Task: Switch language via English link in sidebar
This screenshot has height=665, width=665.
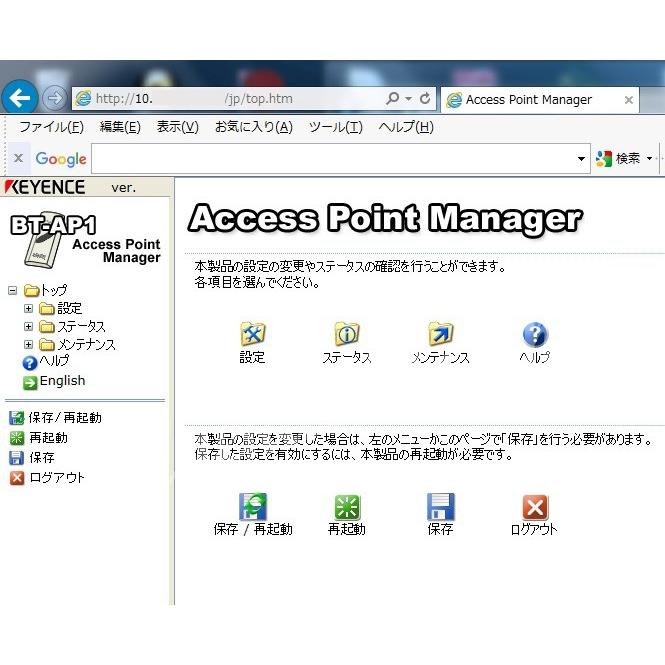Action: click(62, 381)
